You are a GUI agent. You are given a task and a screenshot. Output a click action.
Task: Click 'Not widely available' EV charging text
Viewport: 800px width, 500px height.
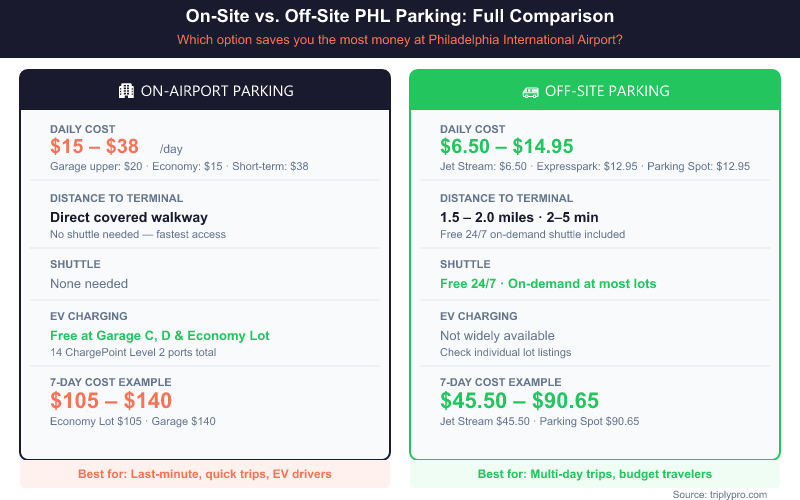[x=497, y=335]
